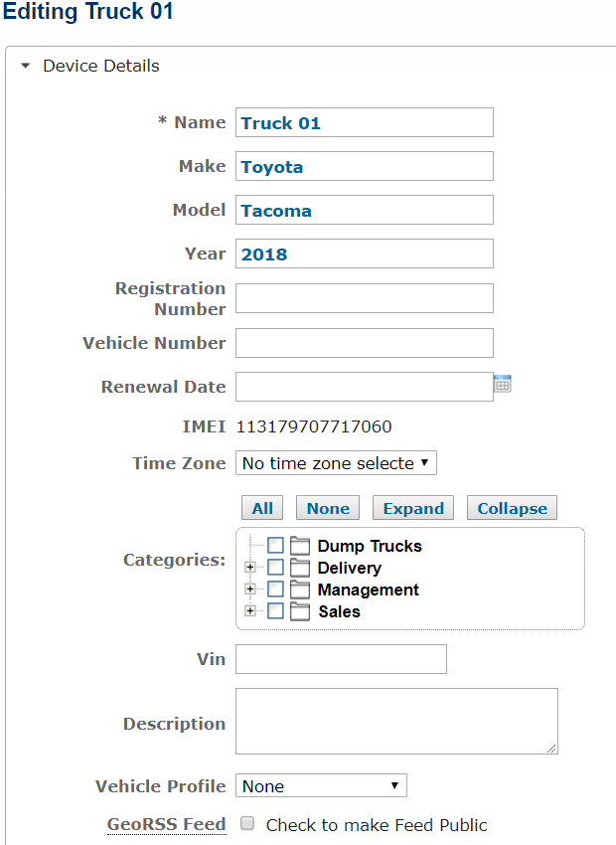This screenshot has height=845, width=616.
Task: Check the Delivery category checkbox
Action: [275, 568]
